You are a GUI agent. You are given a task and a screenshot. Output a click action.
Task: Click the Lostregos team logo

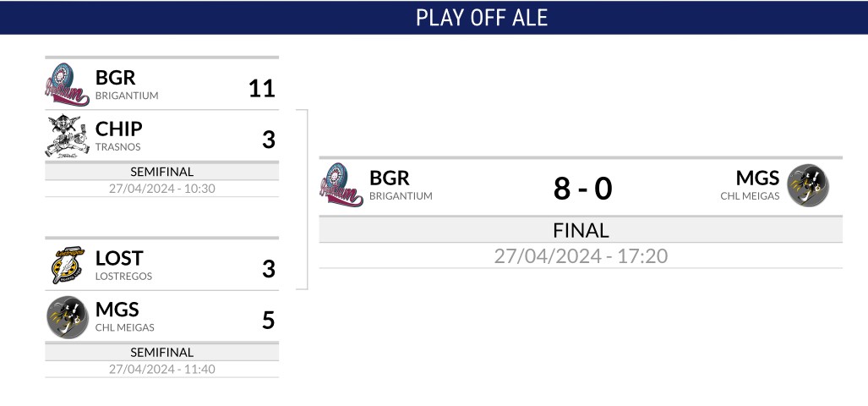[x=67, y=265]
